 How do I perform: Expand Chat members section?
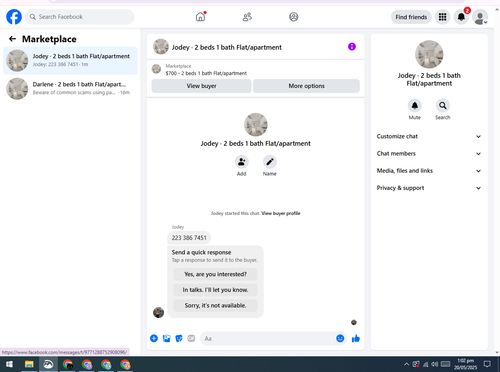tap(429, 154)
